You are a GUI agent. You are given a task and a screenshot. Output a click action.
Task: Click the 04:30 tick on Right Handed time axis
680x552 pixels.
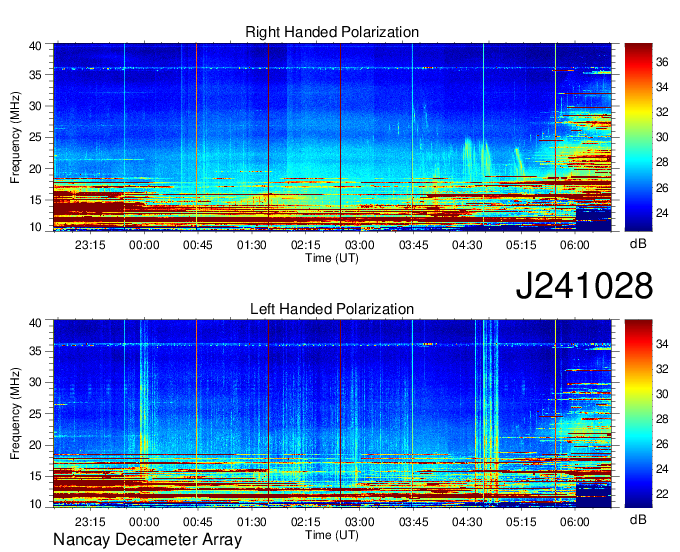click(x=467, y=245)
